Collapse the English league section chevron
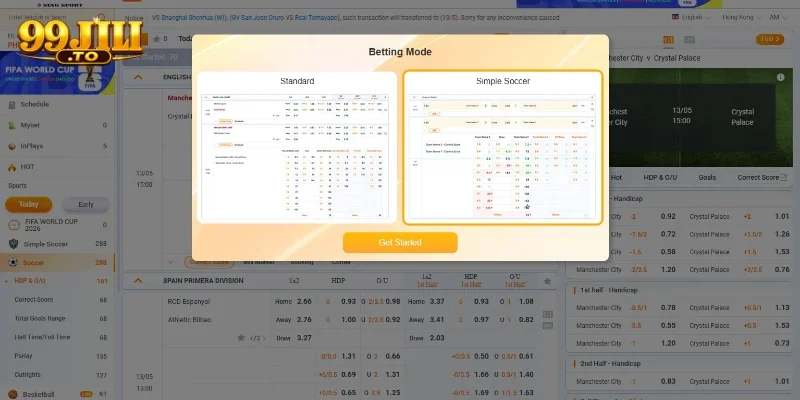800x400 pixels. (138, 77)
